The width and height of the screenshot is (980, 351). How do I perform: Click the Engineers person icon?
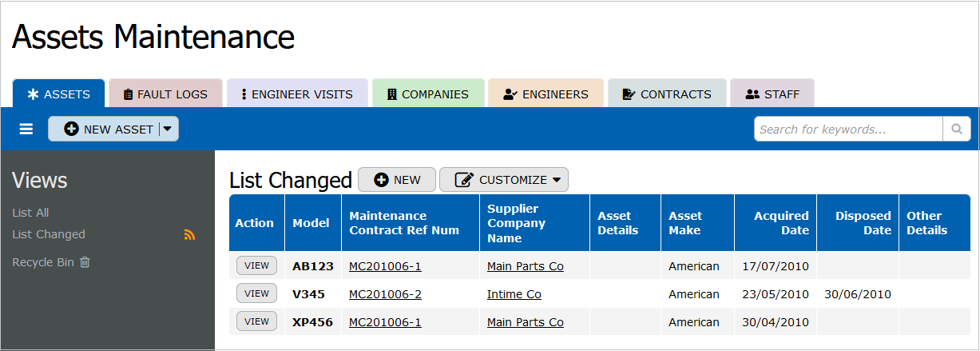[510, 94]
